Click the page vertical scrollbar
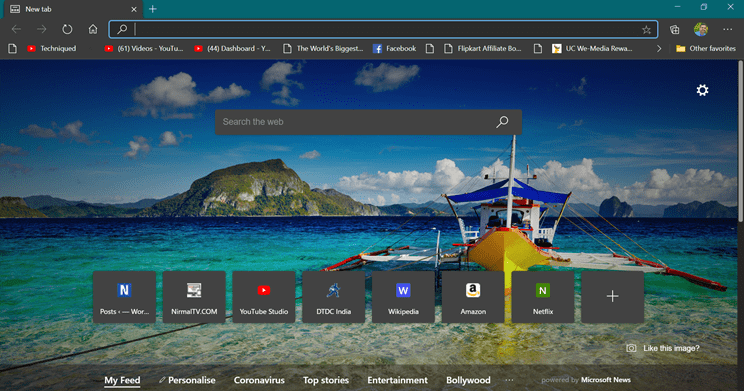The width and height of the screenshot is (744, 391). click(x=741, y=141)
